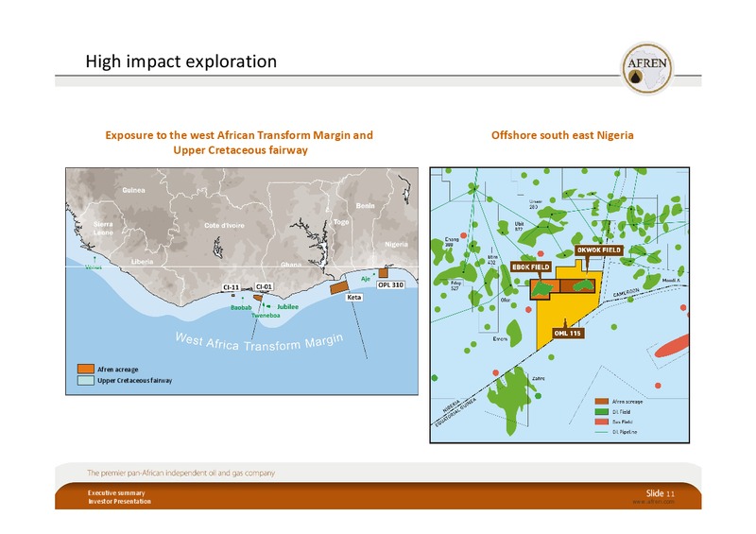Image resolution: width=756 pixels, height=534 pixels.
Task: Click the Ghana country label
Action: (291, 265)
